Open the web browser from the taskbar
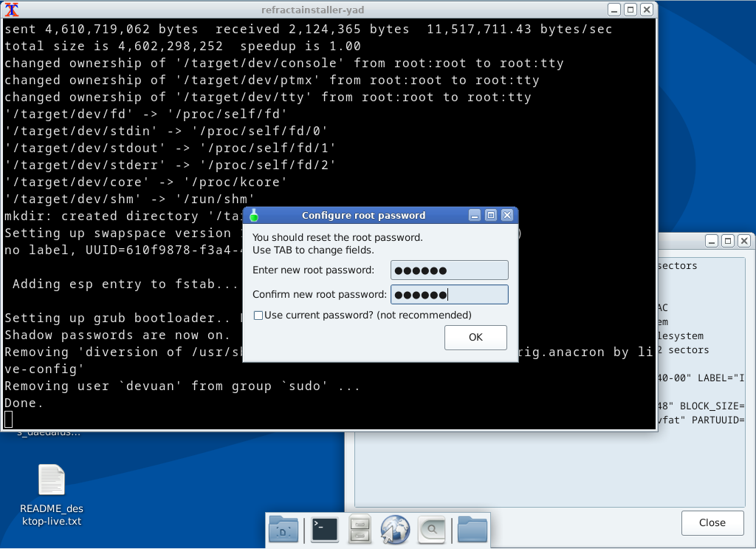This screenshot has height=549, width=756. [394, 529]
